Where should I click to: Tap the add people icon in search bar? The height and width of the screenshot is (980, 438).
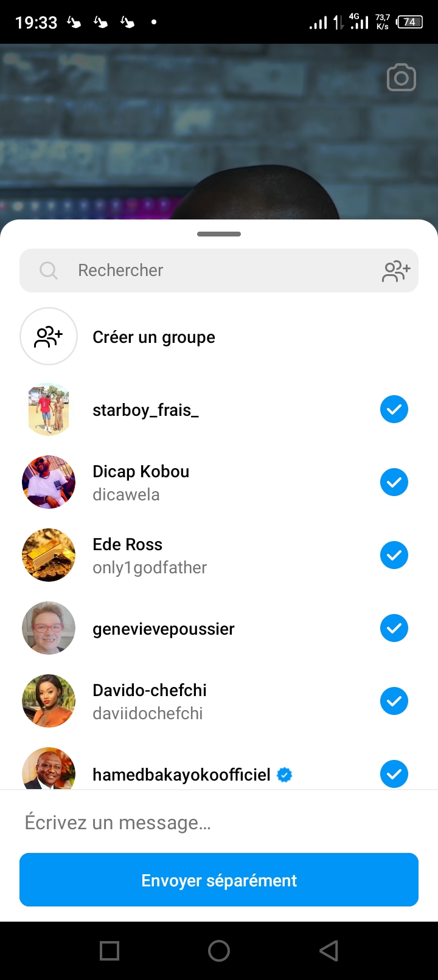click(396, 271)
